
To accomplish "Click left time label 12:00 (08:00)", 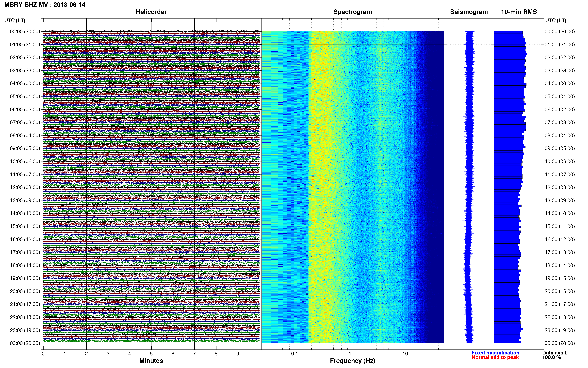I will tap(25, 187).
